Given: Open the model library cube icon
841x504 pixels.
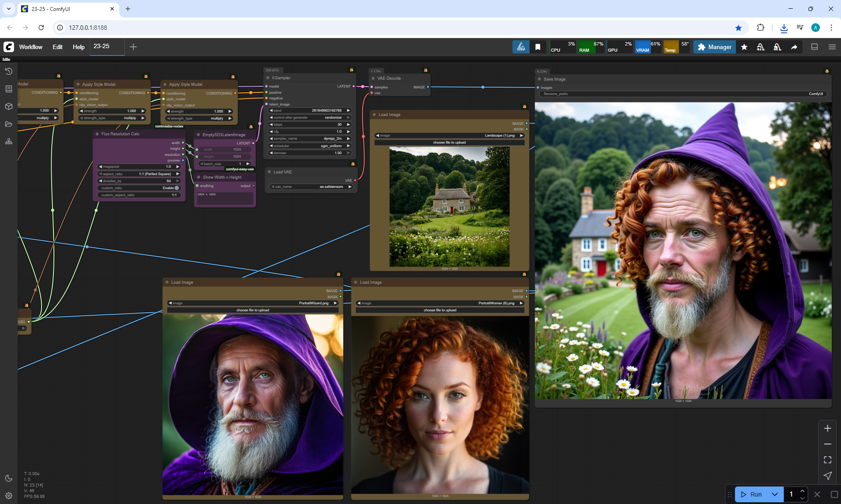Looking at the screenshot, I should click(x=8, y=106).
